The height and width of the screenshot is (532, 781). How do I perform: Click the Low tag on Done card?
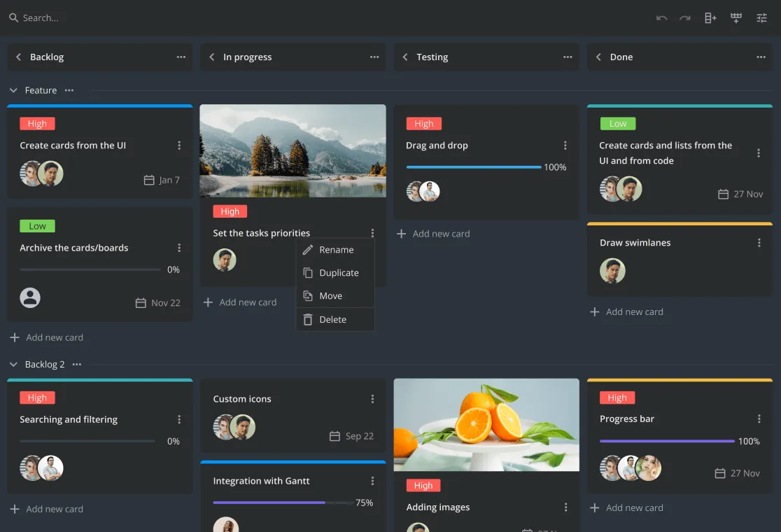pyautogui.click(x=618, y=123)
